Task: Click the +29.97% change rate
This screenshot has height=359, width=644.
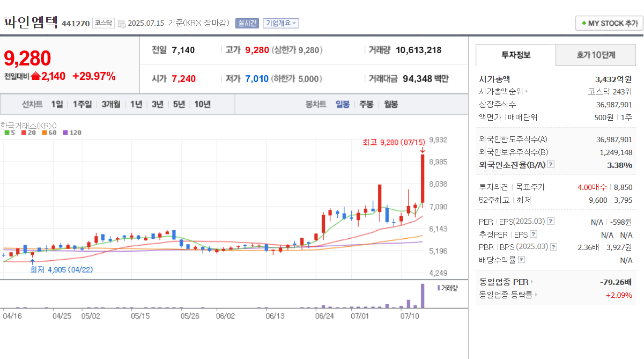Action: coord(94,76)
